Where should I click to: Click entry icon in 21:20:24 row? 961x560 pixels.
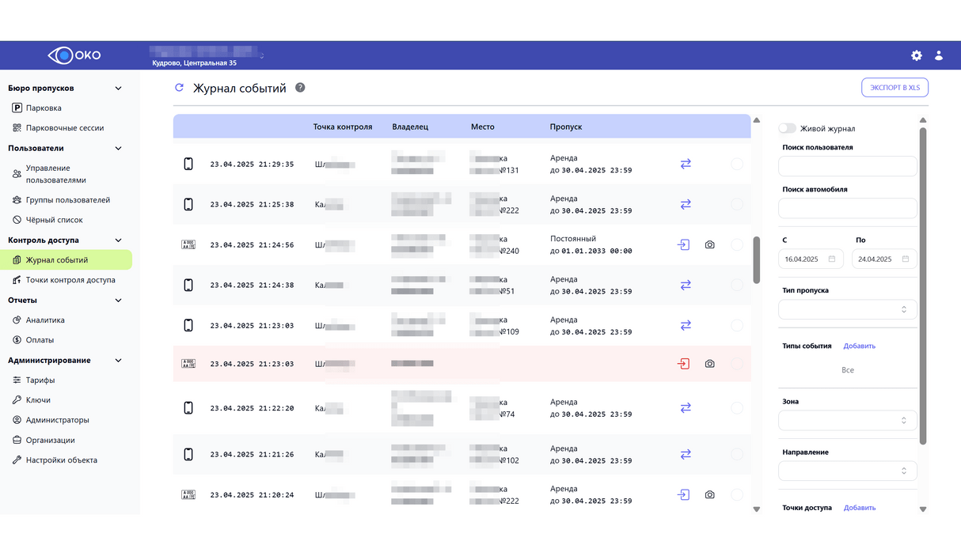tap(683, 494)
